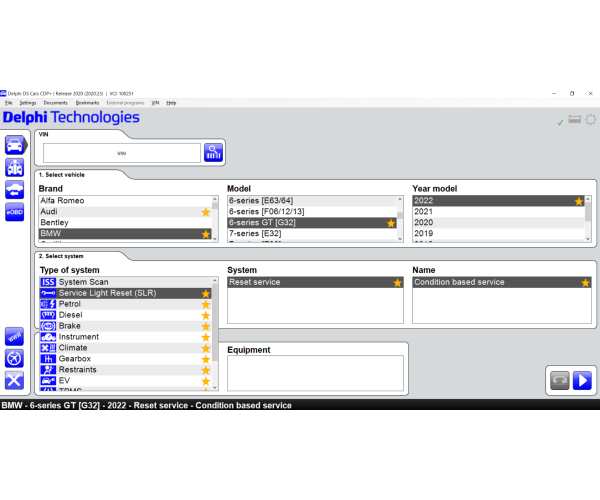Click the VIN search scan button
The height and width of the screenshot is (500, 600).
click(x=213, y=153)
